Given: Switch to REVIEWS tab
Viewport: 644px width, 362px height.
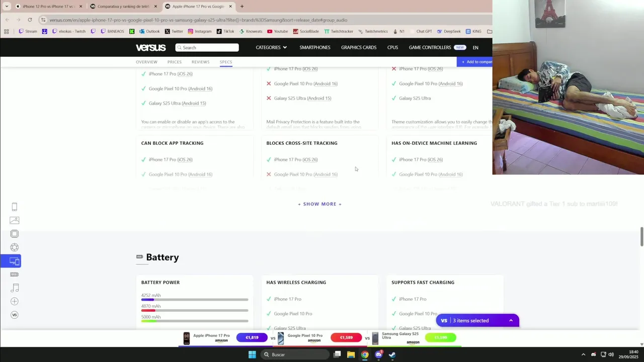Looking at the screenshot, I should point(200,62).
